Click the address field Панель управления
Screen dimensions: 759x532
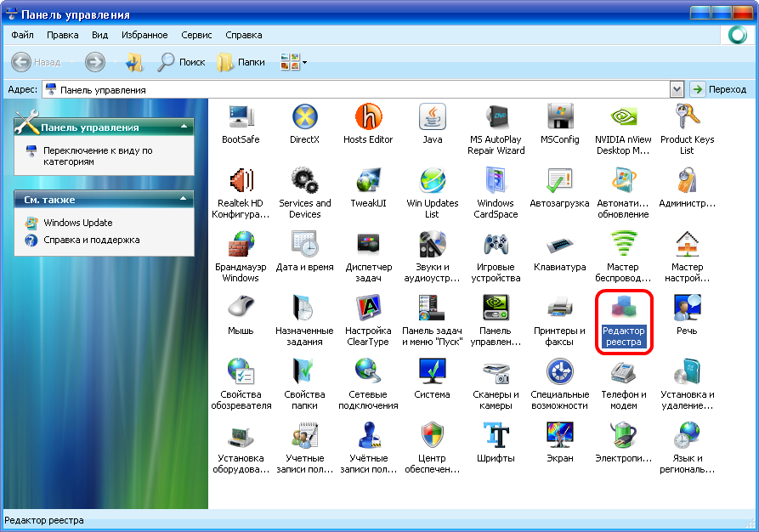point(356,89)
